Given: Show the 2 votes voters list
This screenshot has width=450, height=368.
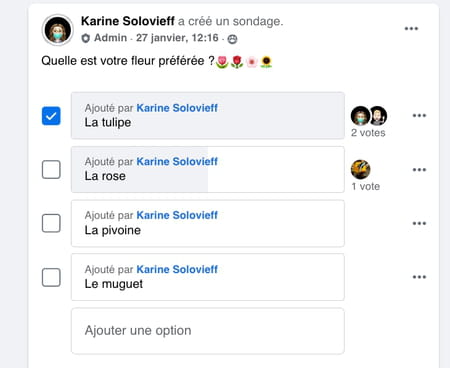Looking at the screenshot, I should point(368,133).
